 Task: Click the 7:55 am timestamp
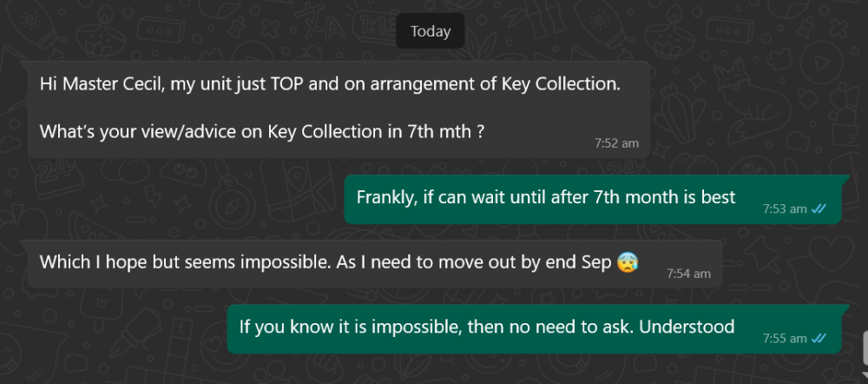point(785,338)
